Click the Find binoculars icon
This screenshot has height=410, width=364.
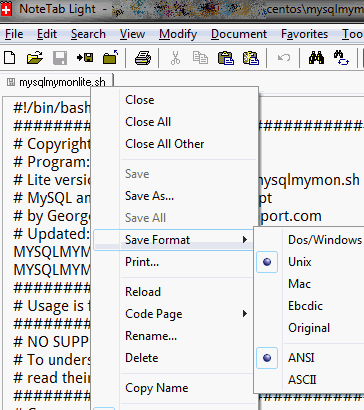tap(316, 58)
